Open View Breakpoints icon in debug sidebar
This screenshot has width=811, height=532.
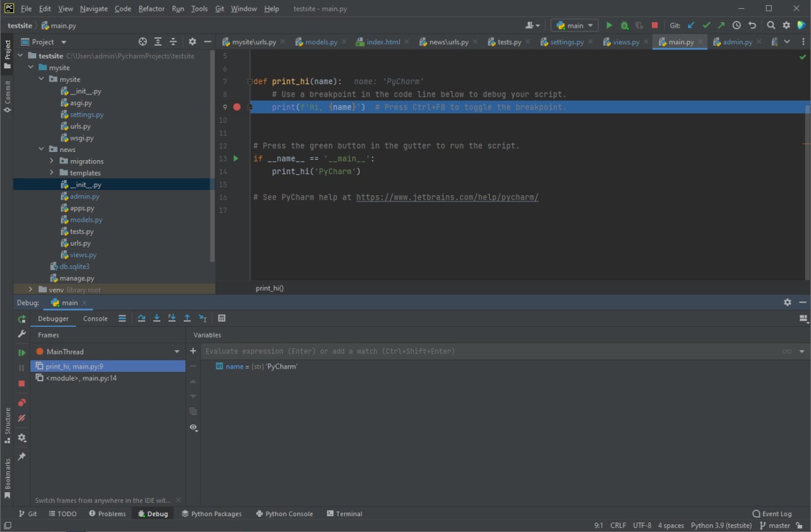point(22,403)
